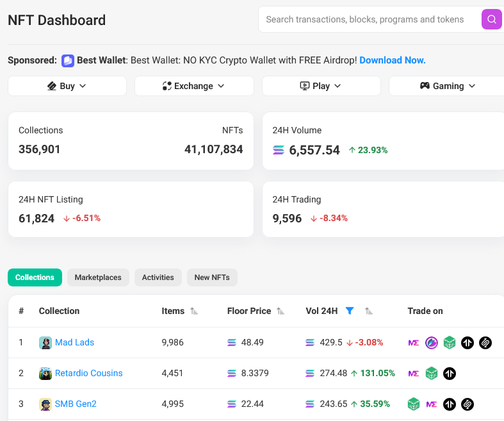504x421 pixels.
Task: Open the Retardio Cousins collection link
Action: 88,374
